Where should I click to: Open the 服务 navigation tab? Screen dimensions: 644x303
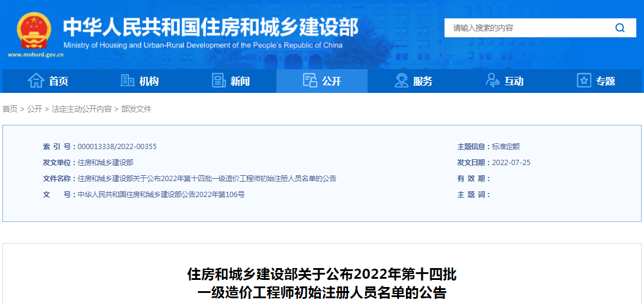pyautogui.click(x=413, y=81)
